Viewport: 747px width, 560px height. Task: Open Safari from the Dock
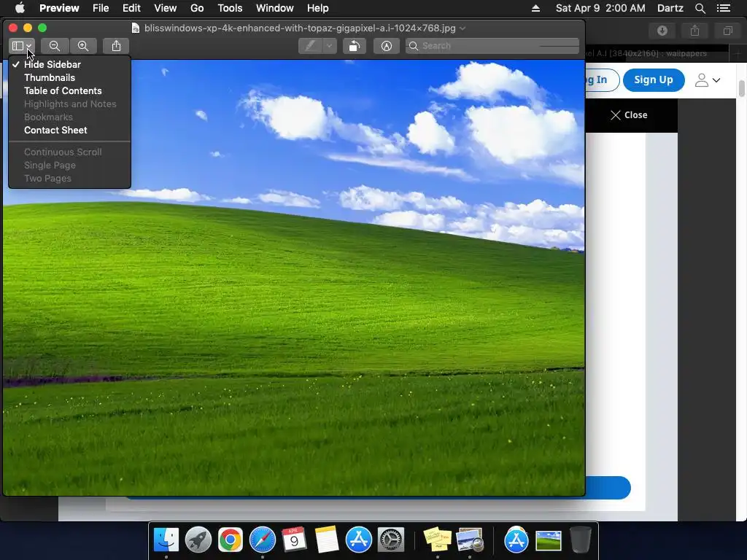click(262, 540)
